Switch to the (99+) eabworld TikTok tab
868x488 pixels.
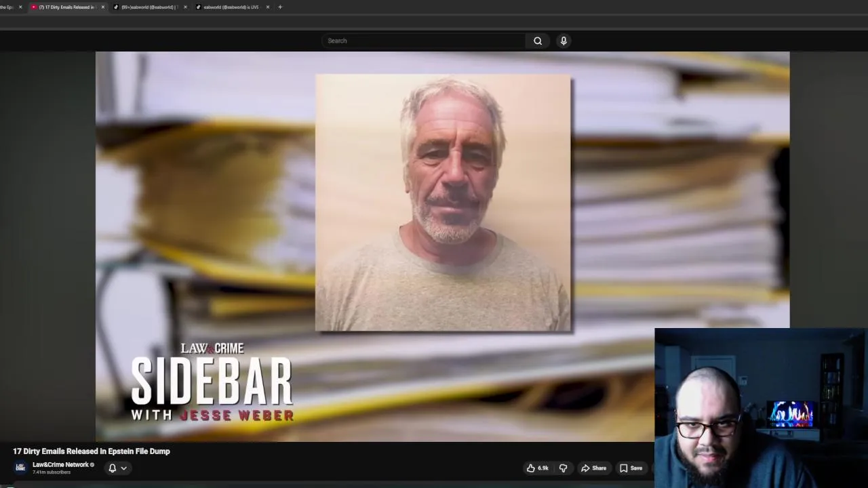tap(149, 7)
